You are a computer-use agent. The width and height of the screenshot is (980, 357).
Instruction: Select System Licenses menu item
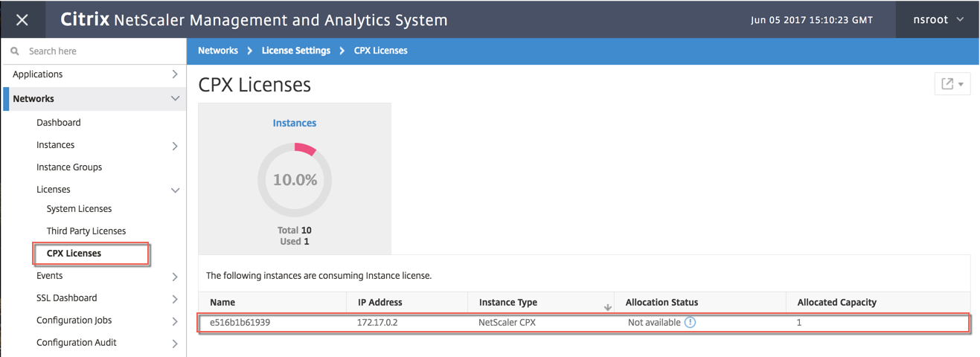79,209
